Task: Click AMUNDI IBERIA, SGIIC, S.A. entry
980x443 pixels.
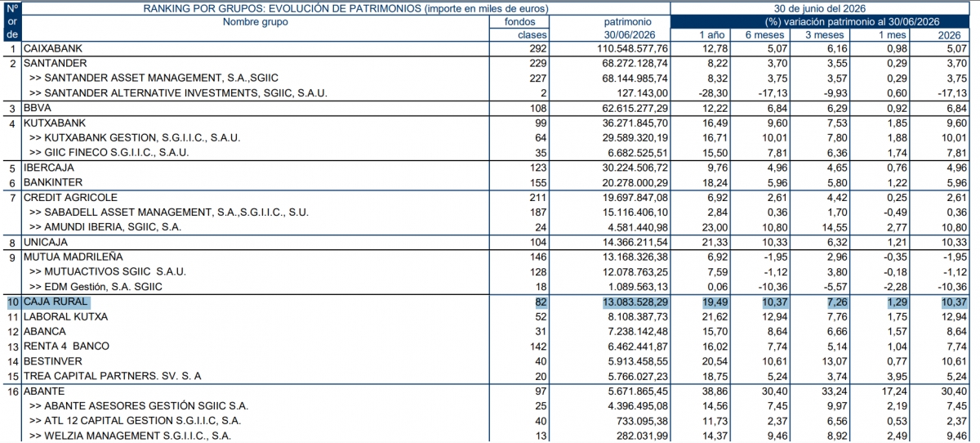Action: tap(105, 227)
